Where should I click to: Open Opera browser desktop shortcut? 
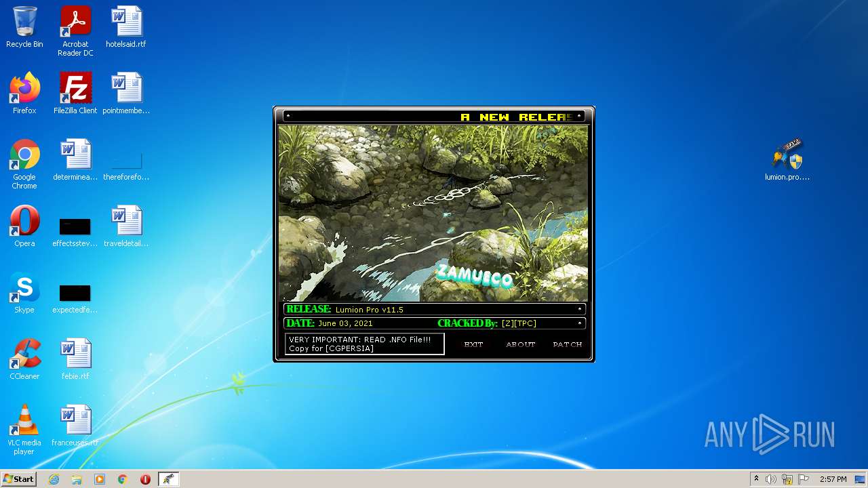[x=24, y=226]
